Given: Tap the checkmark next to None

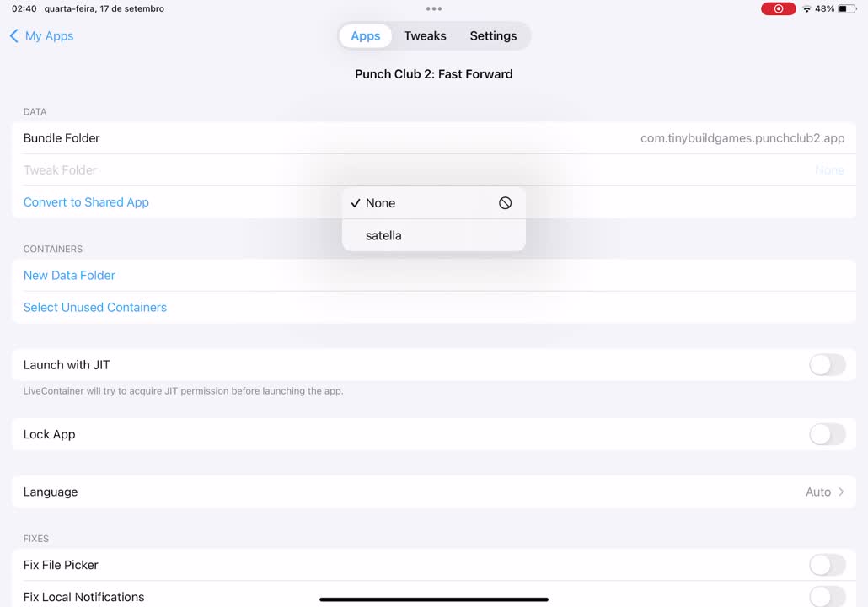Looking at the screenshot, I should pyautogui.click(x=356, y=203).
